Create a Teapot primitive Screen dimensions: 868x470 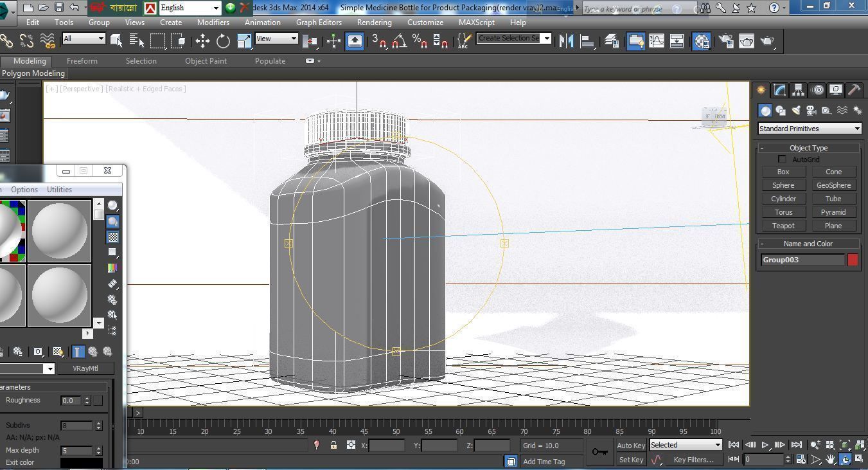pos(783,226)
